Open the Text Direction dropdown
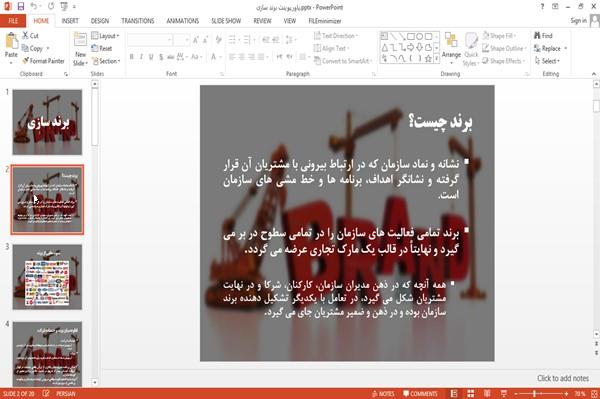Screen dimensions: 600x399 [336, 36]
